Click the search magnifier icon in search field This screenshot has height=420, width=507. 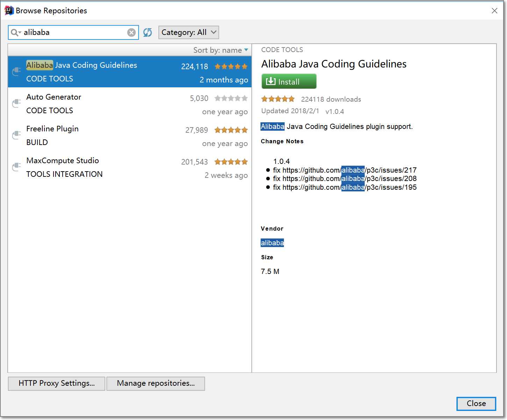click(15, 32)
